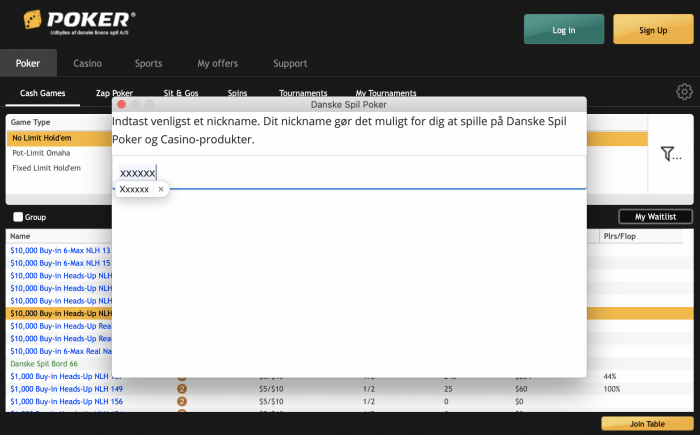
Task: Select the highlighted $10,000 Heads-Up NLH row
Action: coord(61,314)
